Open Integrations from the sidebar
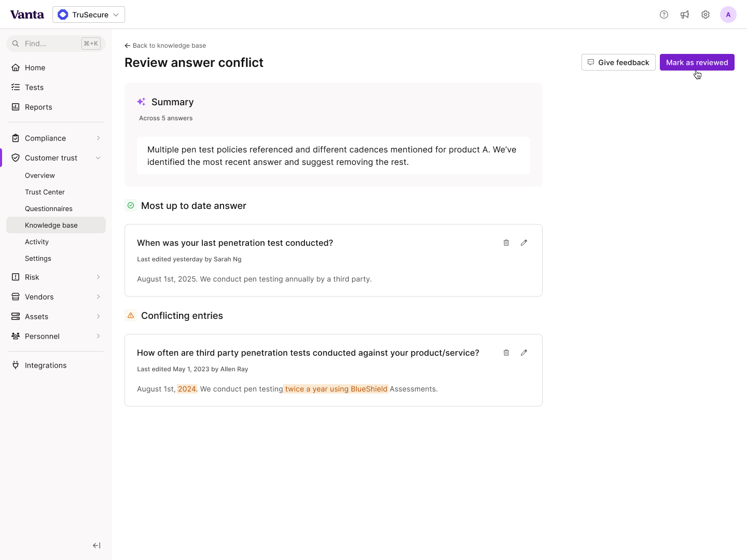The width and height of the screenshot is (747, 560). point(46,365)
